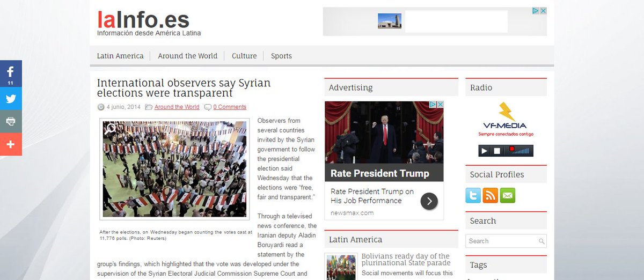Share the article on Facebook sidebar button
This screenshot has height=280, width=644.
11,73
